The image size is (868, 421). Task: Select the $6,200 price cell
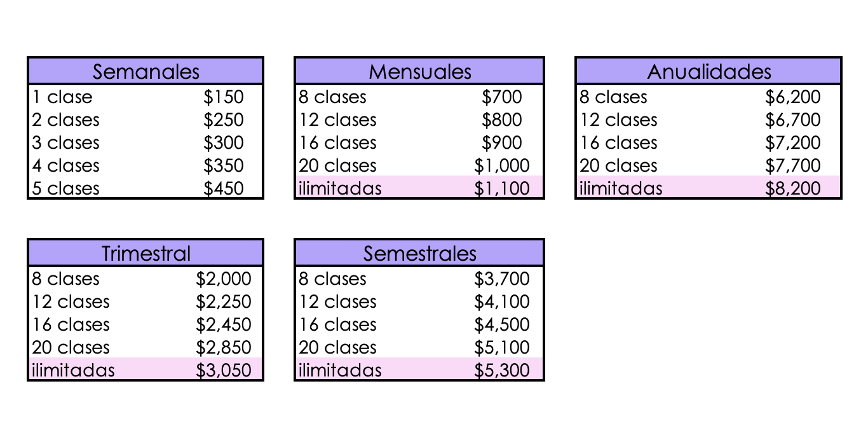(792, 97)
